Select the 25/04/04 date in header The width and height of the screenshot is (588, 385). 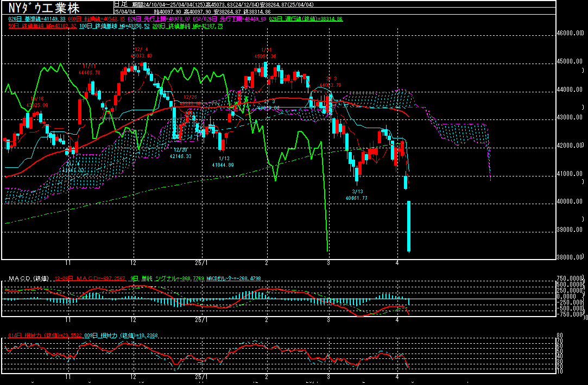[x=124, y=11]
